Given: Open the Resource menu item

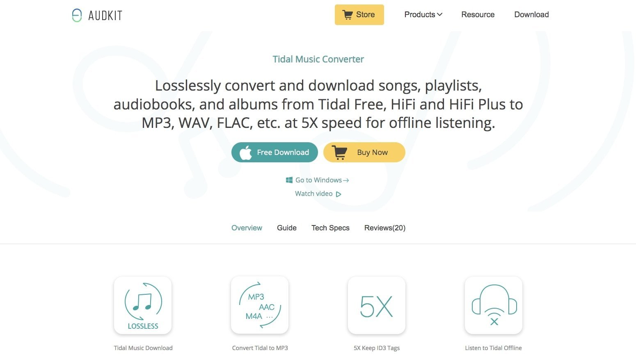Looking at the screenshot, I should click(478, 14).
